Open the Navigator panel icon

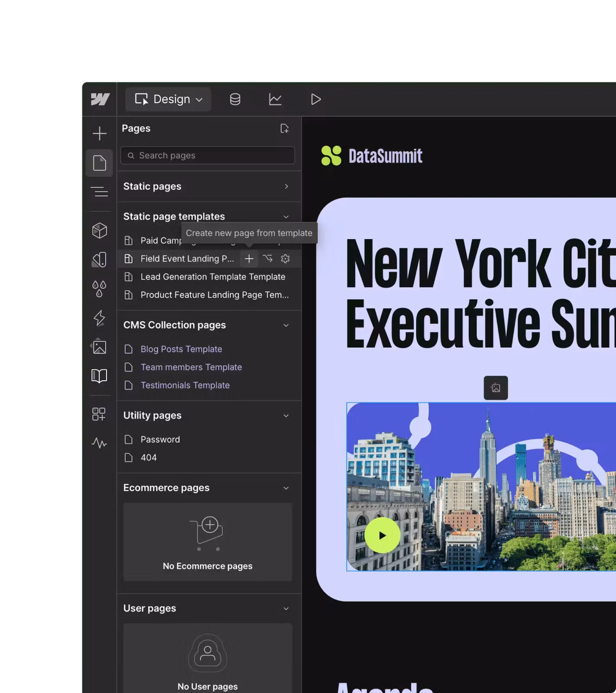(100, 191)
